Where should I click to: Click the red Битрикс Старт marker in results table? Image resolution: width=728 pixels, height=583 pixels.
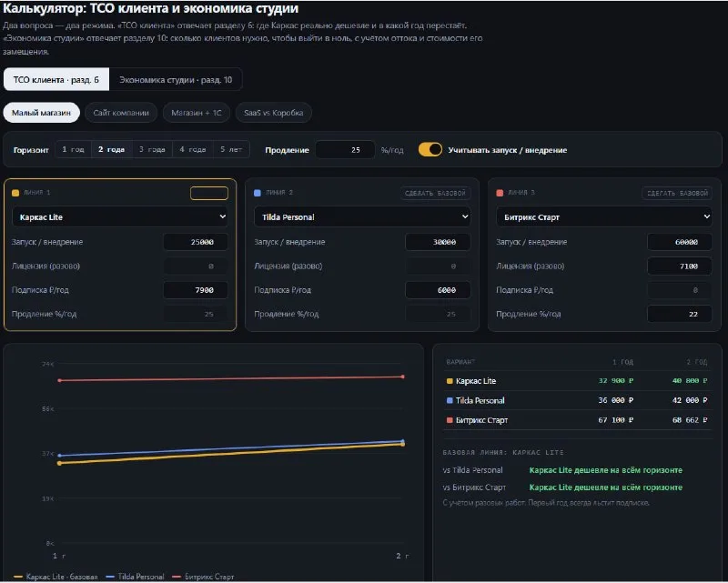coord(450,420)
